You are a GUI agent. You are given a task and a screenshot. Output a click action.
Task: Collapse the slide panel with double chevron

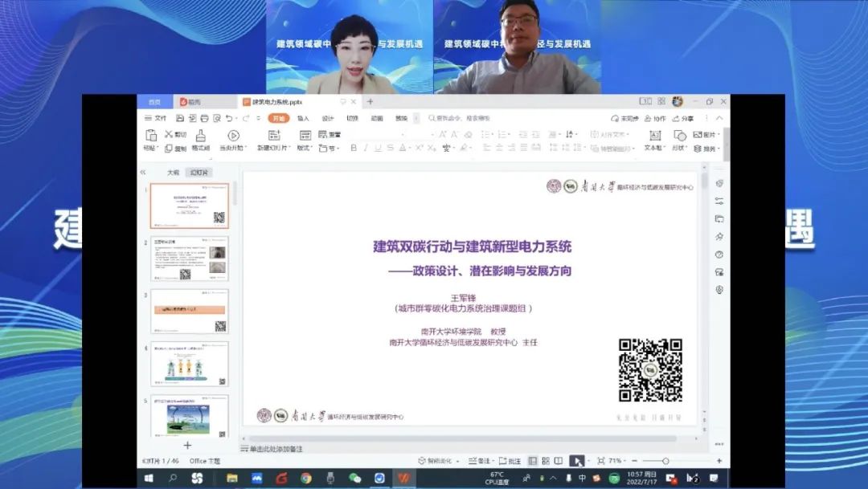point(143,173)
